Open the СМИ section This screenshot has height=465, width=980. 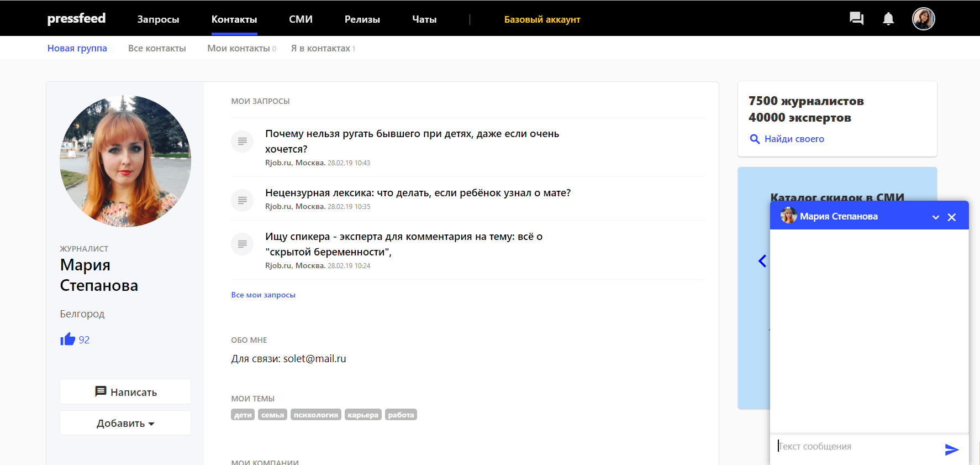pyautogui.click(x=301, y=19)
